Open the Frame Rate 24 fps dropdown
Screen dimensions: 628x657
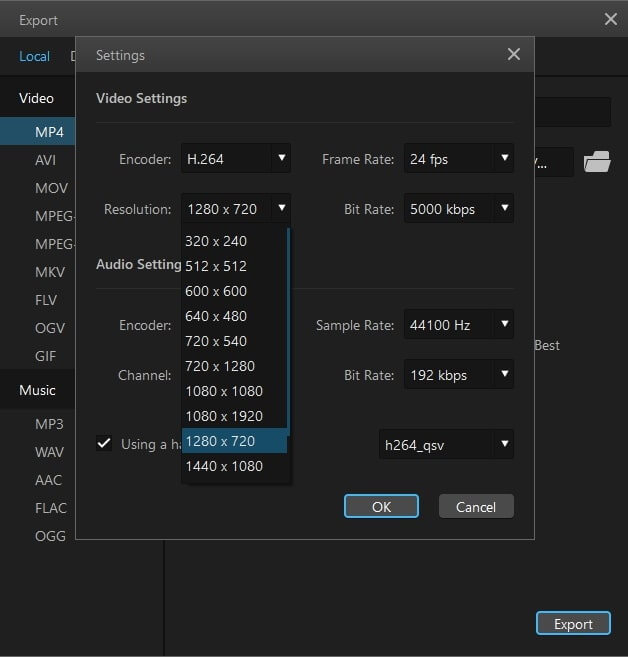pos(459,158)
